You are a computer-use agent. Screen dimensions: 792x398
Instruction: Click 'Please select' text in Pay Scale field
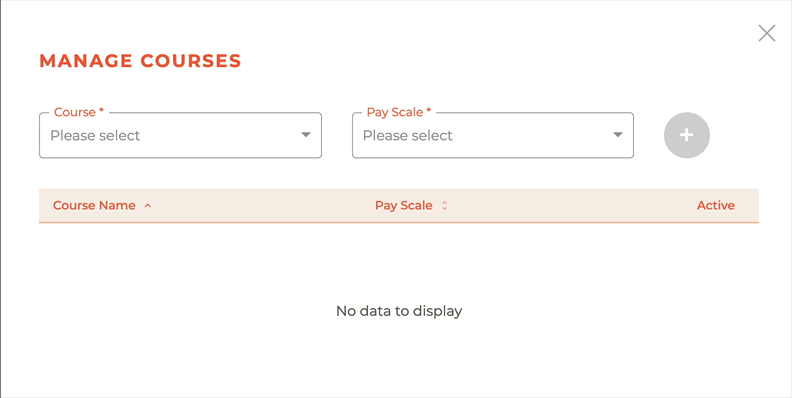coord(408,135)
